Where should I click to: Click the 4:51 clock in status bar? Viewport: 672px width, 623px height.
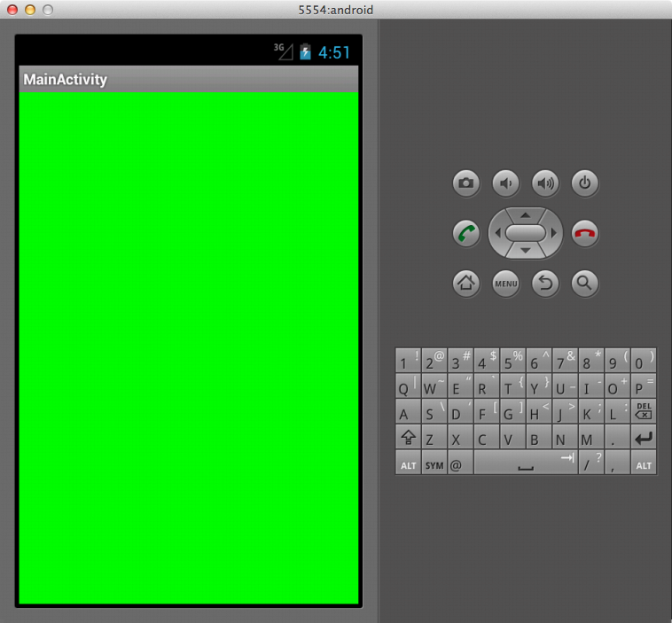click(334, 52)
